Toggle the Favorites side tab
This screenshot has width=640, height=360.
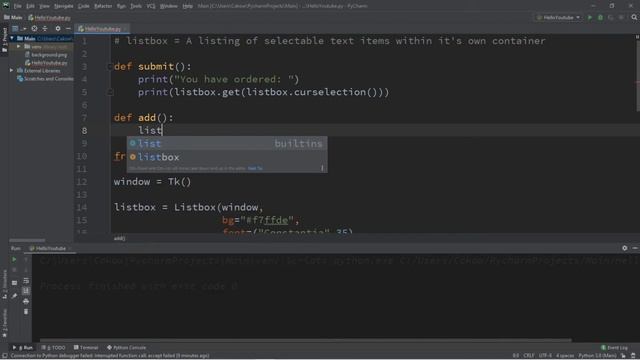pos(4,324)
